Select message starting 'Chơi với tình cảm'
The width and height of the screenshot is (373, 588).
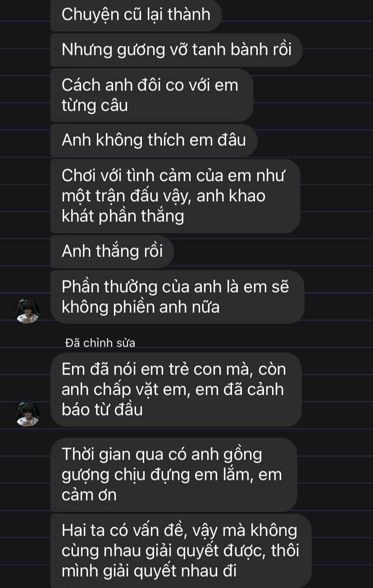(175, 196)
